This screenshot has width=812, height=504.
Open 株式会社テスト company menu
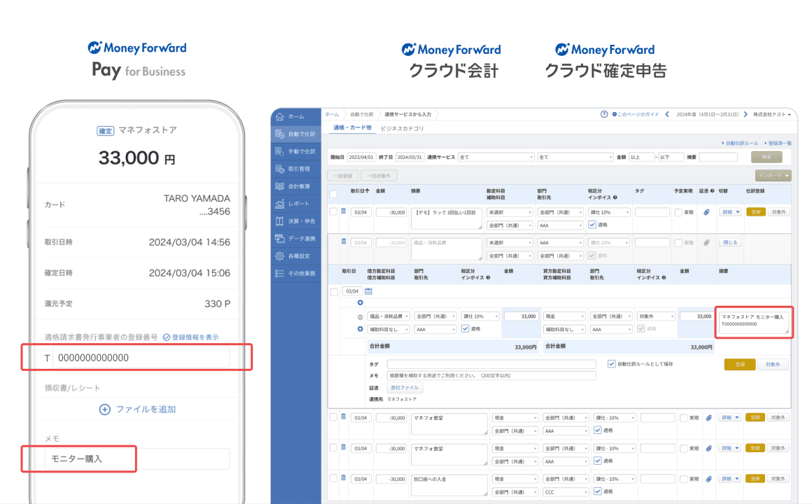click(772, 115)
